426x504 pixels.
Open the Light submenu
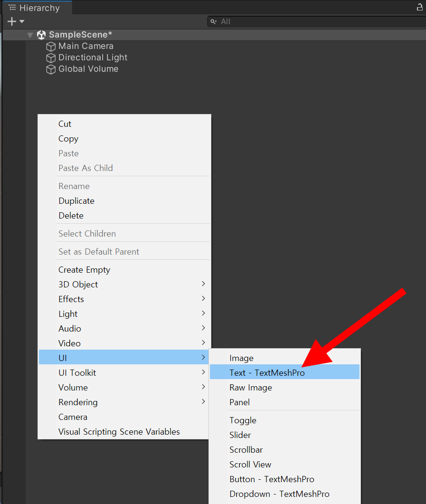[124, 314]
